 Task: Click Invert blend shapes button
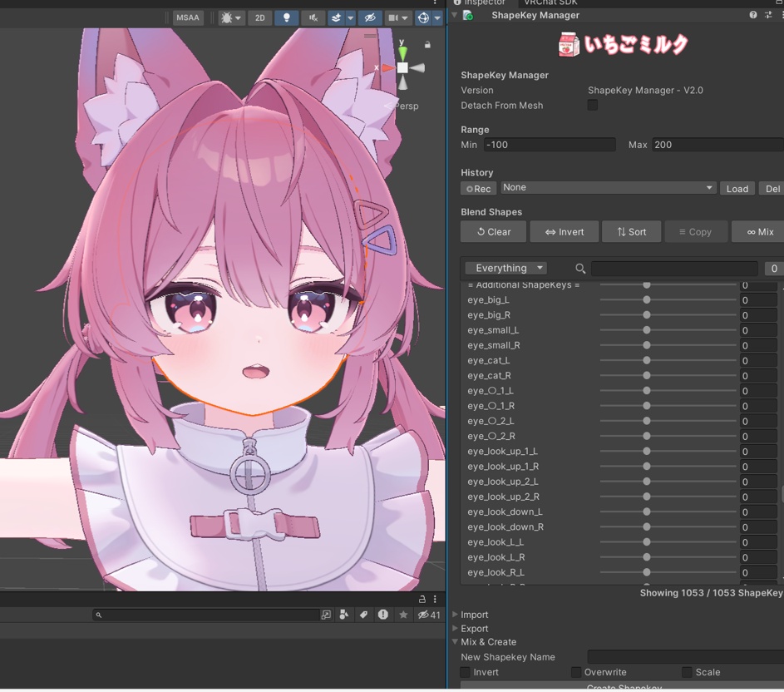click(x=565, y=232)
